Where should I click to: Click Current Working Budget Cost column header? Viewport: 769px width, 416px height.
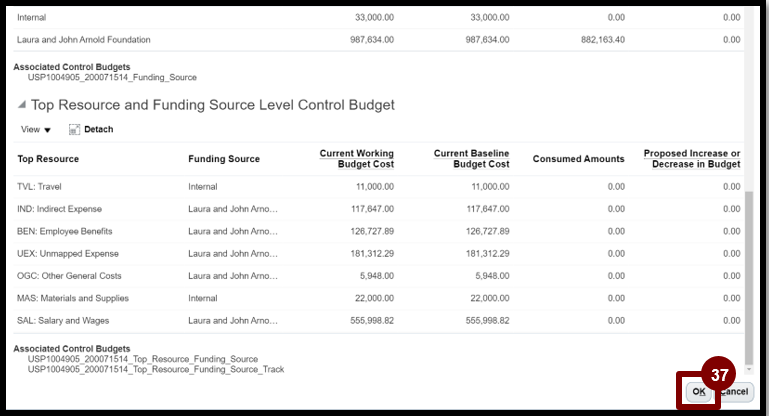(x=356, y=158)
